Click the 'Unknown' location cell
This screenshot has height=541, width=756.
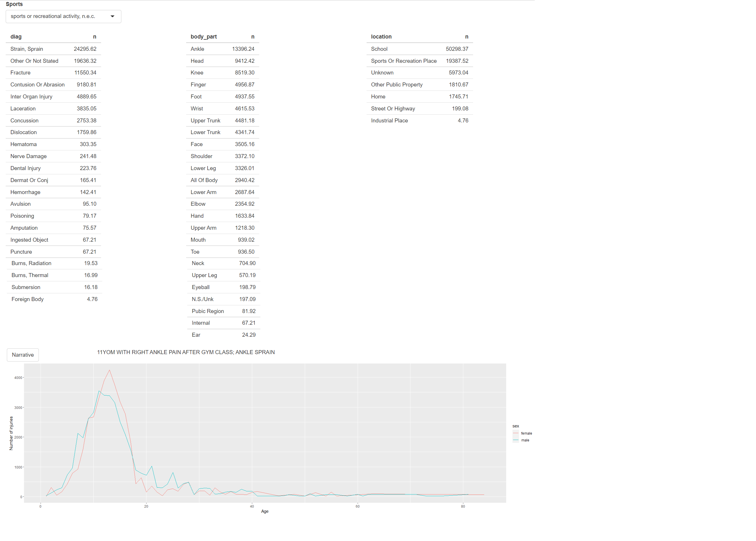point(382,73)
